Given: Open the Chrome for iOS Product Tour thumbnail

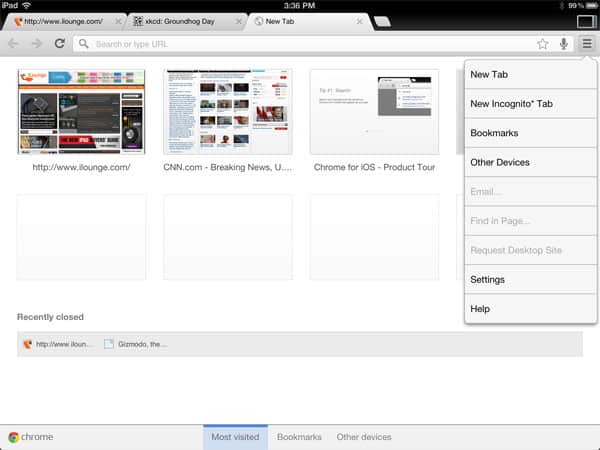Looking at the screenshot, I should pos(374,112).
